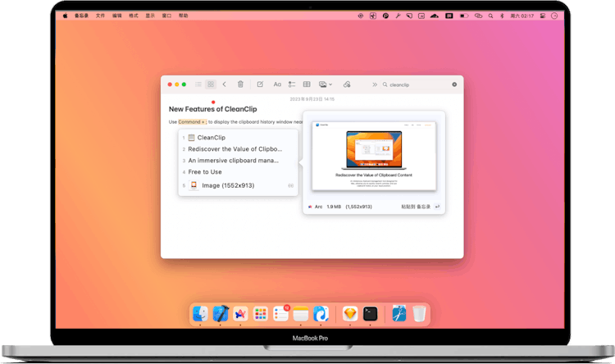The image size is (615, 364).
Task: Clear the search field text
Action: click(x=454, y=84)
